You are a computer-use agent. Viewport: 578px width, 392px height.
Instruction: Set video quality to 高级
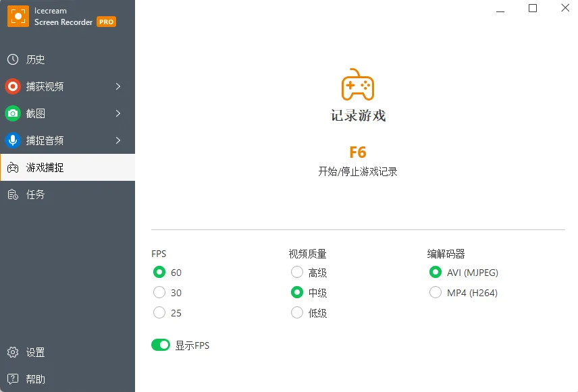pos(296,273)
